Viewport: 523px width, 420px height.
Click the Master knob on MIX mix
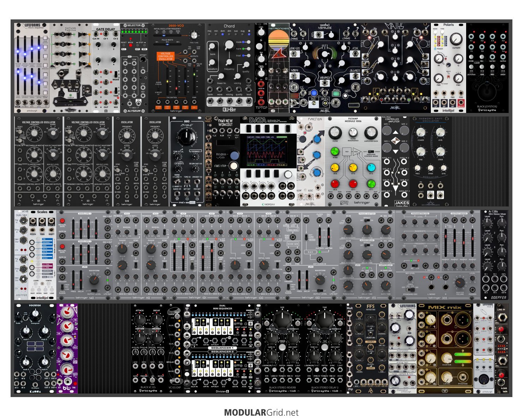446,358
